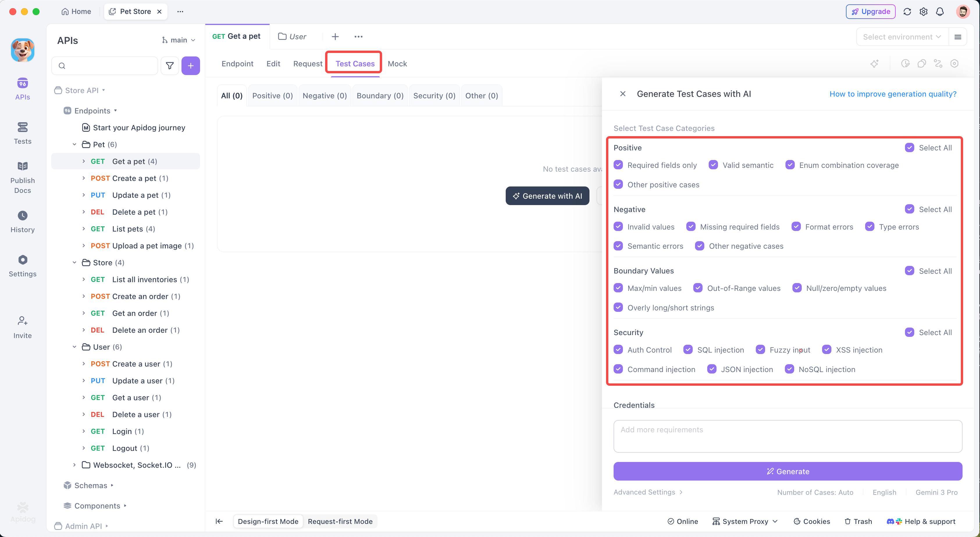Open the Tests section in sidebar
The width and height of the screenshot is (980, 537).
[x=22, y=133]
